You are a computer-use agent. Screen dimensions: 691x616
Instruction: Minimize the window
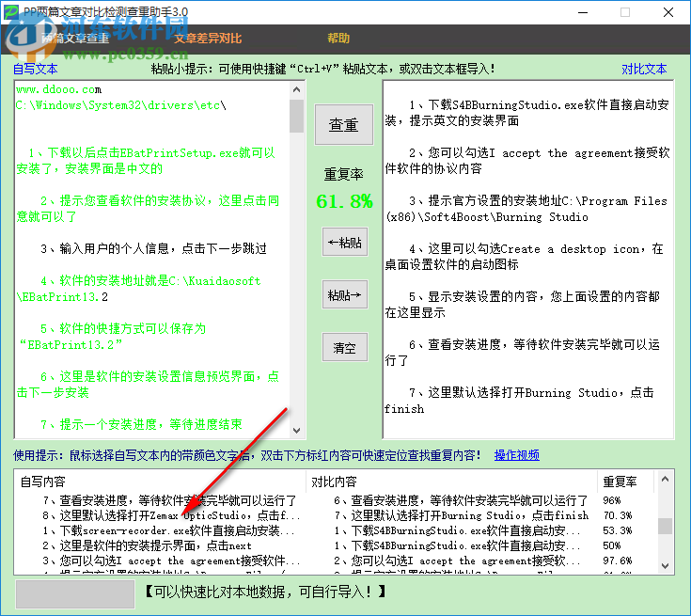pyautogui.click(x=583, y=12)
